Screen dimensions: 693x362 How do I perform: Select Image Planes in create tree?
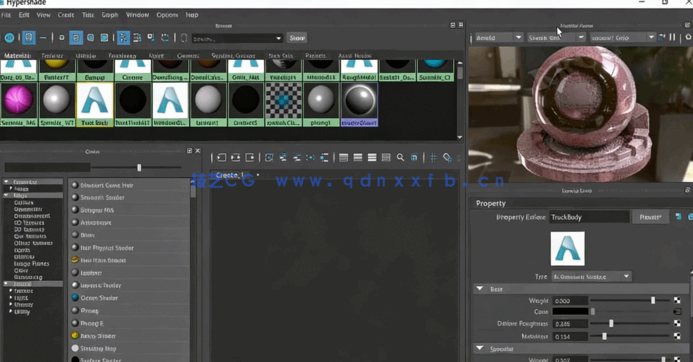[31, 263]
